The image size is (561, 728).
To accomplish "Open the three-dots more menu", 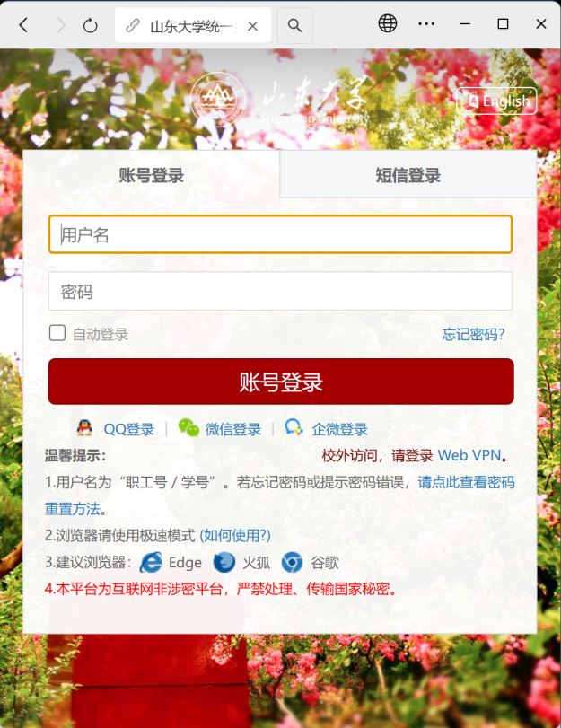I will 426,23.
